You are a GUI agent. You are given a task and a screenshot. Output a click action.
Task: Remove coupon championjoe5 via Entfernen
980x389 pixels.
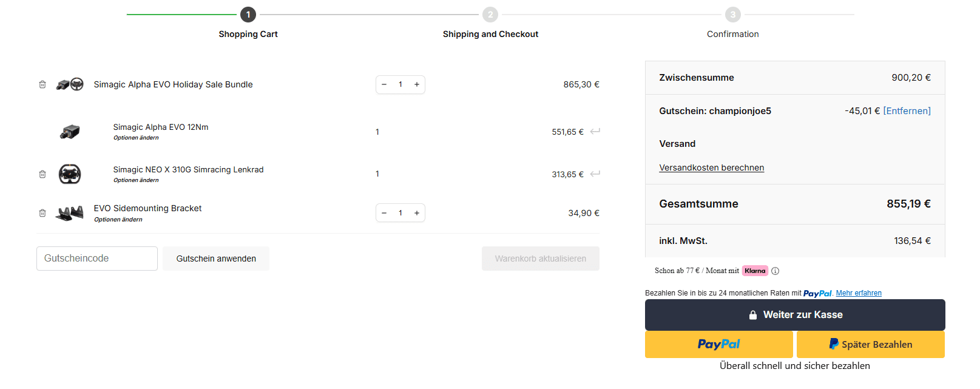point(907,111)
